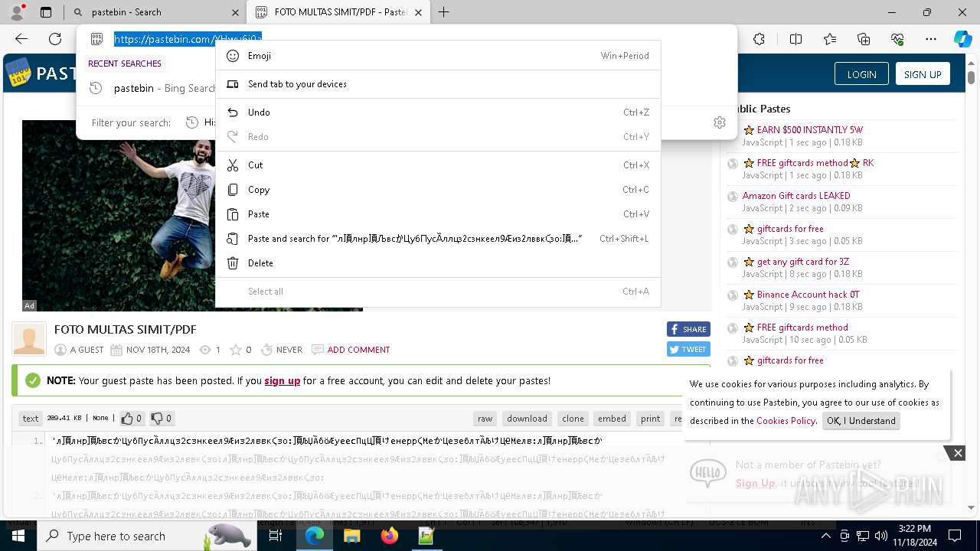Select Undo in the context menu
Screen dimensions: 980x551
click(x=438, y=112)
